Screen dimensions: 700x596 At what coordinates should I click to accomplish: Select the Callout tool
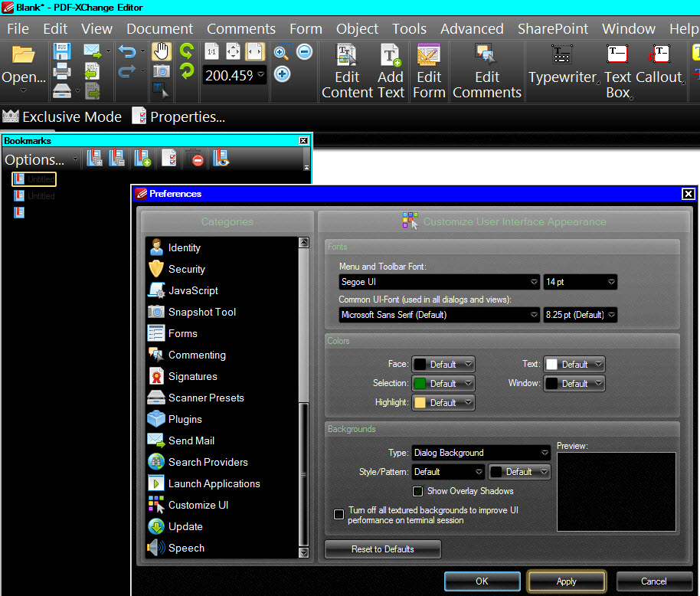659,65
